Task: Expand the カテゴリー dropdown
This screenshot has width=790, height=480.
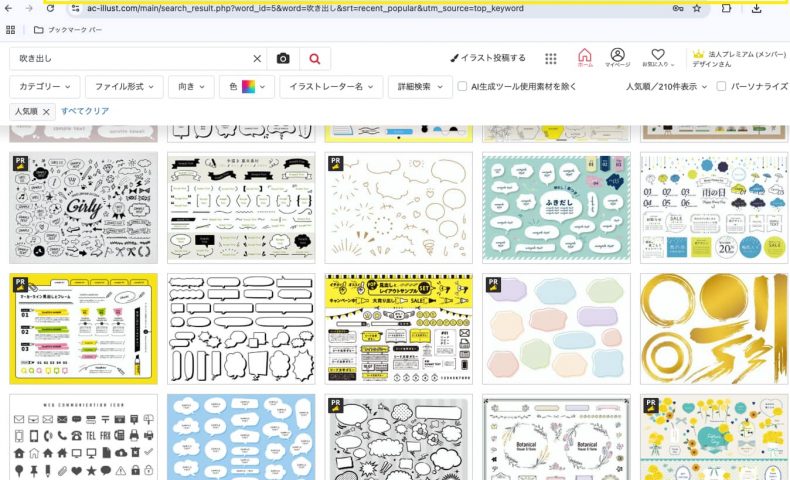Action: point(45,87)
